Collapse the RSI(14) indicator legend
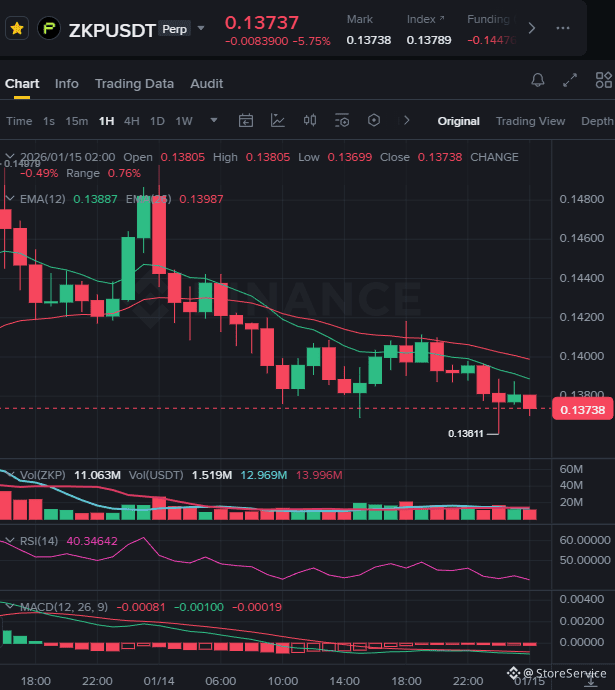Viewport: 615px width, 690px height. (10, 540)
